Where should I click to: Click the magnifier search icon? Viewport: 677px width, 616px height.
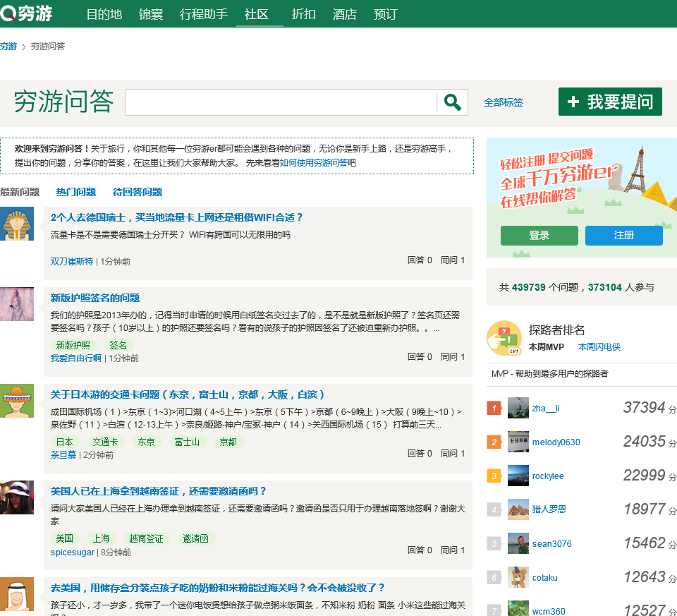coord(452,102)
